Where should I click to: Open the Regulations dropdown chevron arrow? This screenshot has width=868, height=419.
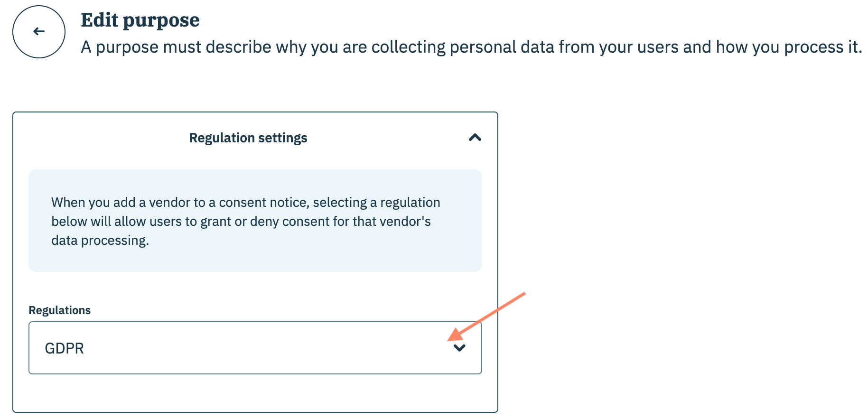coord(459,348)
